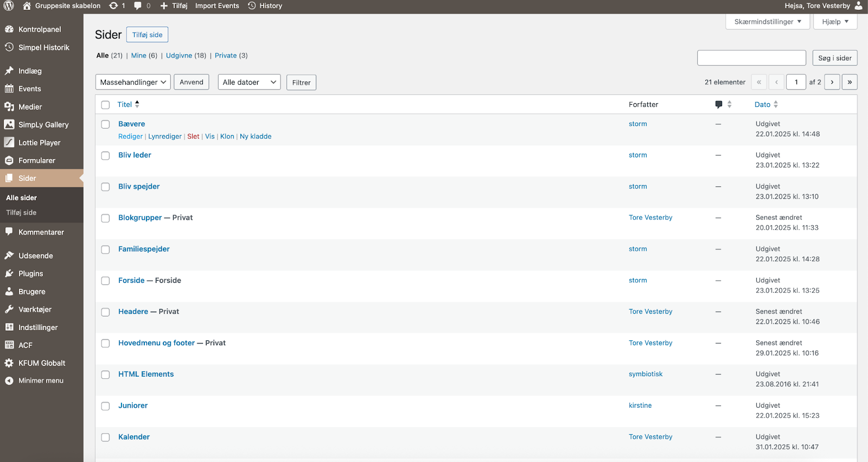This screenshot has width=868, height=462.
Task: Filter list by Udgivne pages
Action: [179, 55]
